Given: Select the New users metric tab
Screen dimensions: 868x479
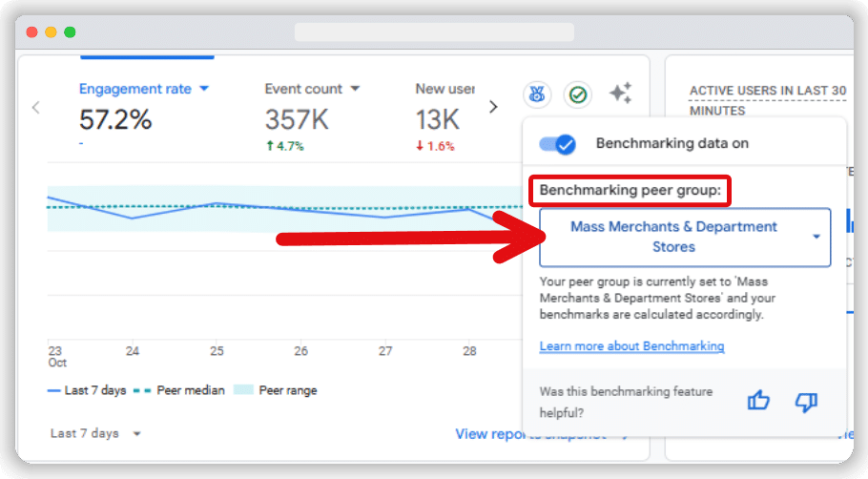Looking at the screenshot, I should pyautogui.click(x=445, y=89).
